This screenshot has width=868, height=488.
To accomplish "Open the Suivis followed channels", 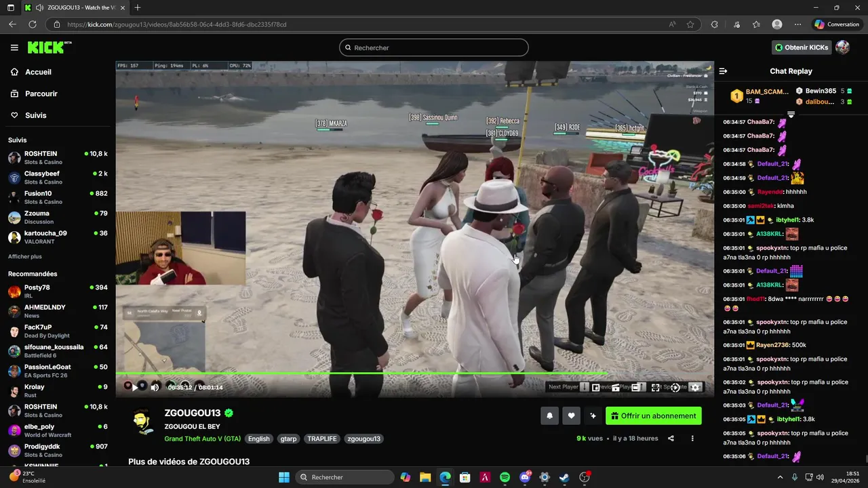I will [36, 115].
